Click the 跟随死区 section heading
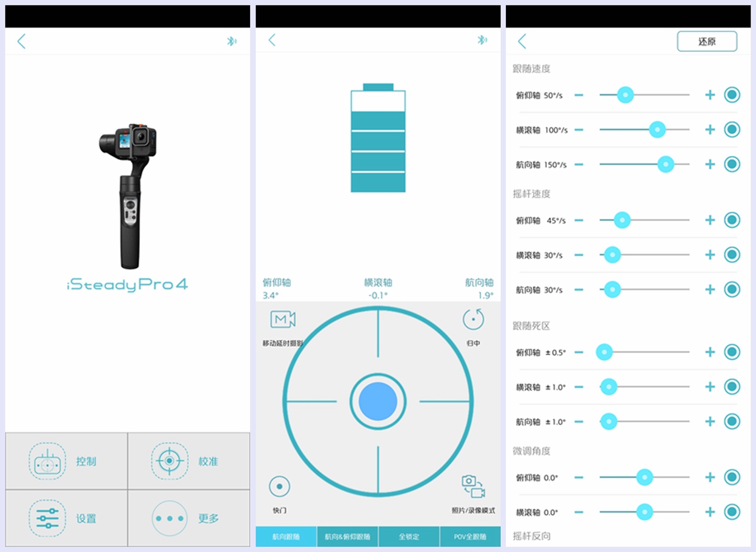The width and height of the screenshot is (756, 552). [532, 326]
